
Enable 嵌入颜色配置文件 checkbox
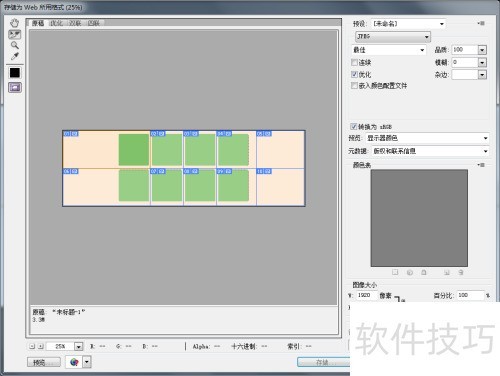(x=354, y=86)
